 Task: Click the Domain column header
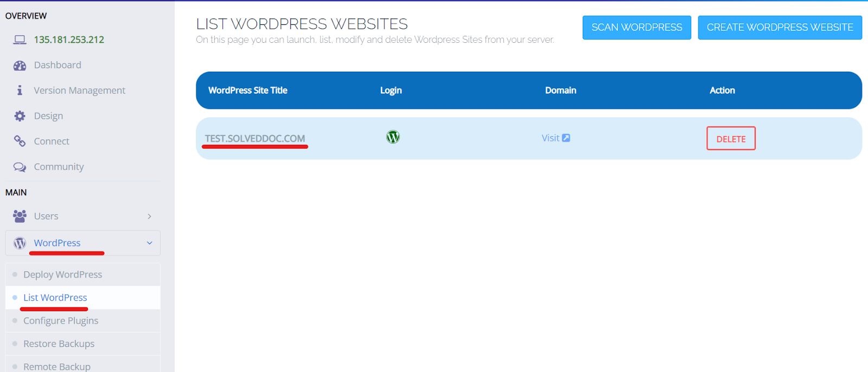pyautogui.click(x=560, y=91)
